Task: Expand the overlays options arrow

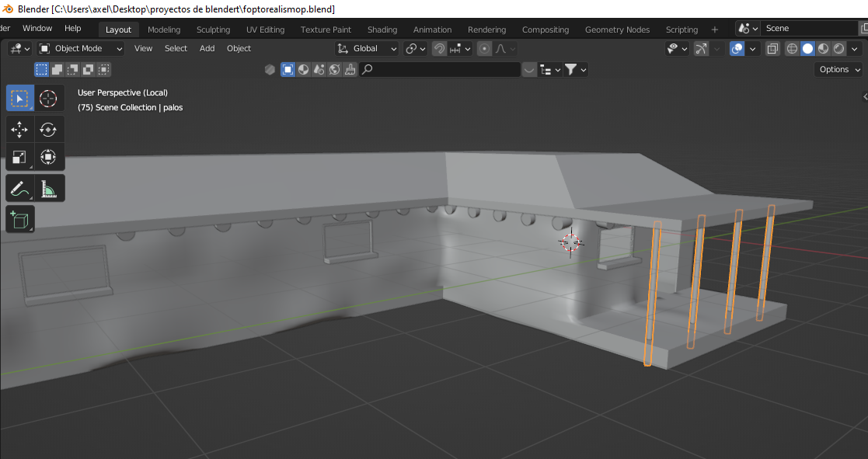Action: coord(752,49)
